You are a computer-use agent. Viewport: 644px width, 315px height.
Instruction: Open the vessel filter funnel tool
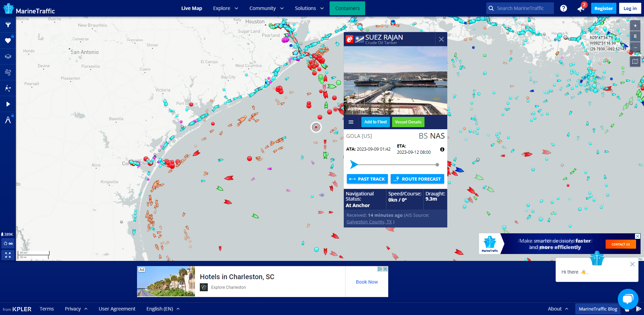click(x=8, y=25)
